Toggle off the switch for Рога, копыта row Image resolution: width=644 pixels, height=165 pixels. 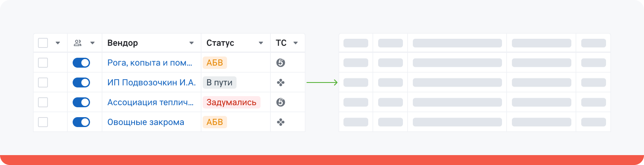click(x=81, y=63)
